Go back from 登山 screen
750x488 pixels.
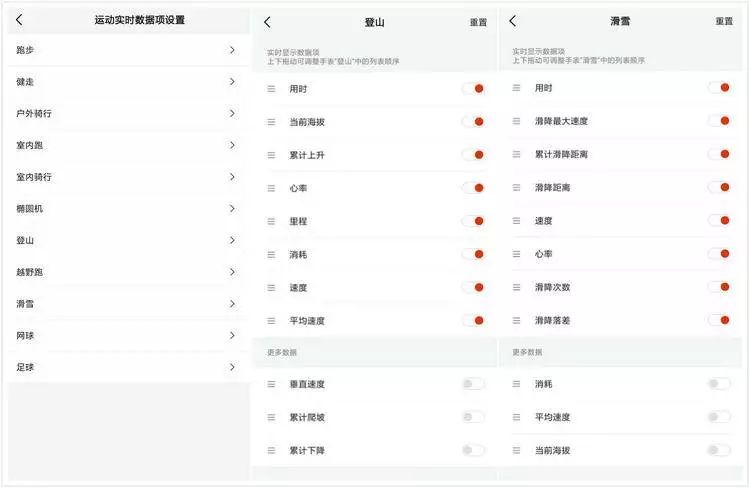[x=267, y=22]
